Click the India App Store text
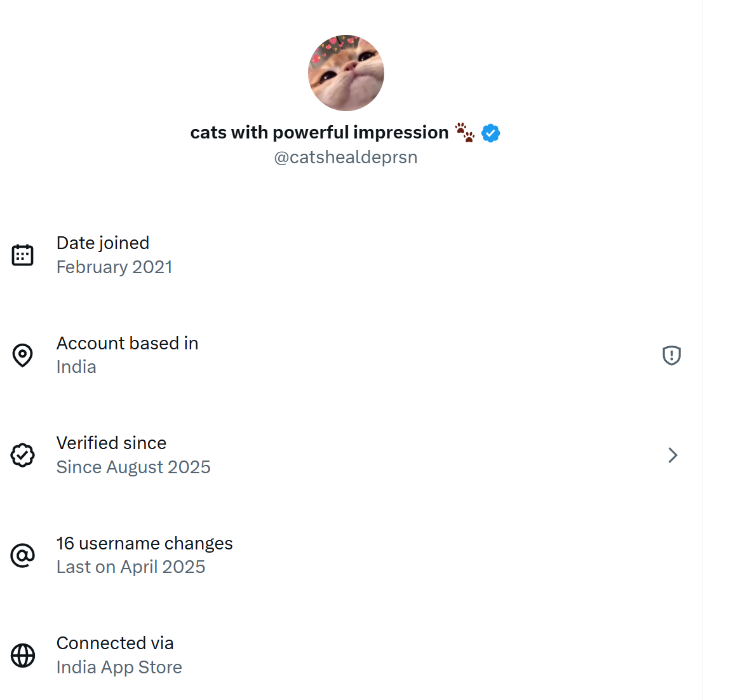Viewport: 731px width, 700px height. (119, 668)
